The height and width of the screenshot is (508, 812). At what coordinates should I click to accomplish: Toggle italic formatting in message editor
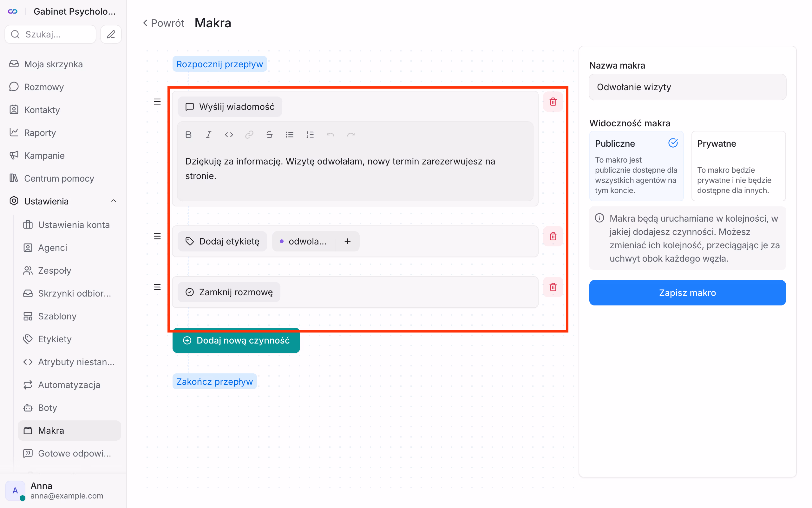click(x=208, y=135)
